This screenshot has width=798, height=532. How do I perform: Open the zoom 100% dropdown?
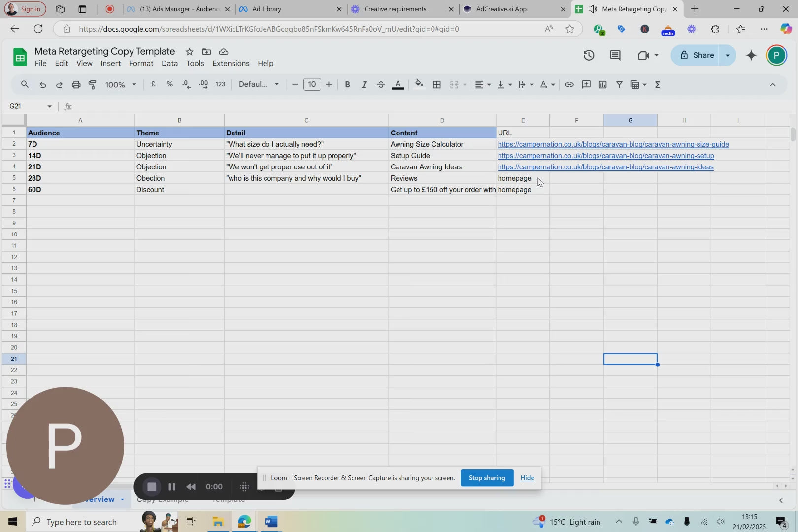point(120,85)
